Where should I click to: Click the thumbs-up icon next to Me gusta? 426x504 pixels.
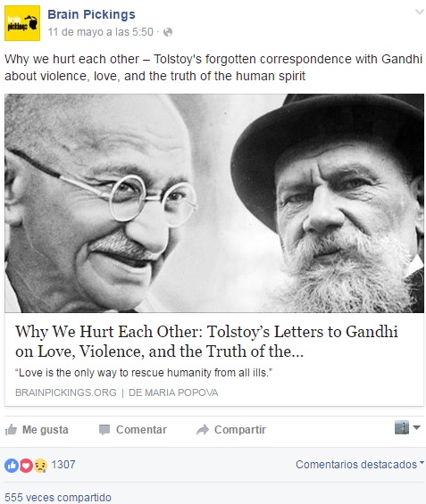[11, 429]
